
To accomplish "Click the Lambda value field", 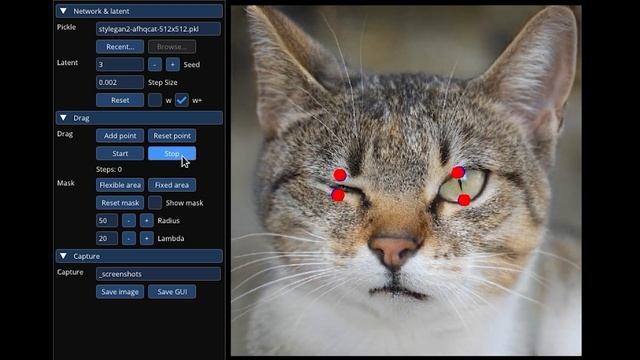I will [107, 238].
